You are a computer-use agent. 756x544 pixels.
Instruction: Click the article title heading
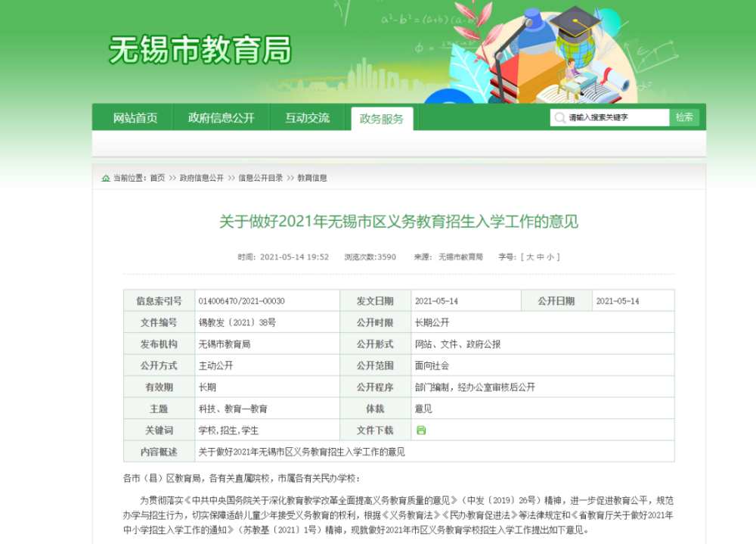pos(398,222)
